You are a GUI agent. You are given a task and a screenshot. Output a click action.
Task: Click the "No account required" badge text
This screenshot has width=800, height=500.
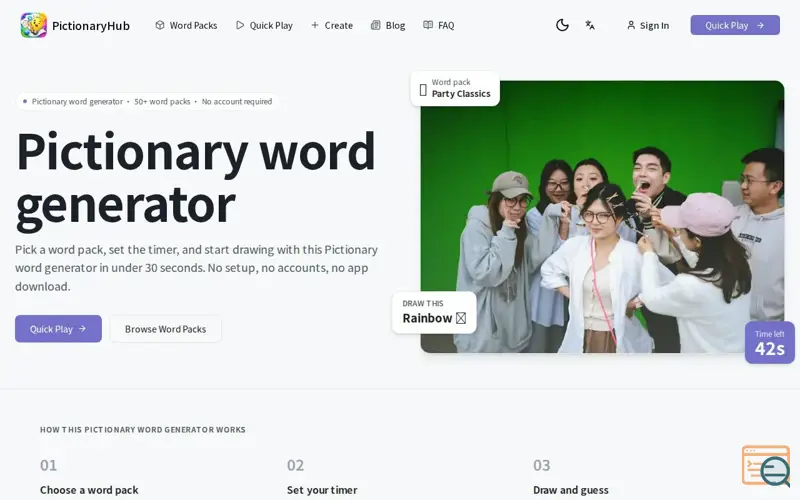(x=237, y=102)
